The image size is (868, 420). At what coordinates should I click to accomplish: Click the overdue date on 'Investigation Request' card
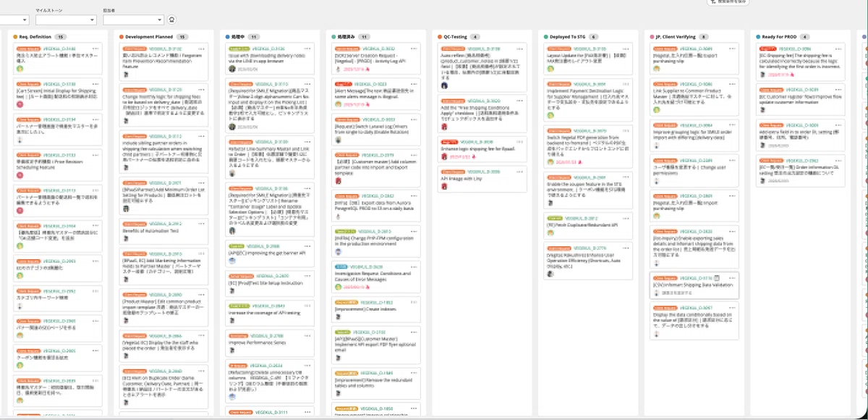(x=356, y=287)
